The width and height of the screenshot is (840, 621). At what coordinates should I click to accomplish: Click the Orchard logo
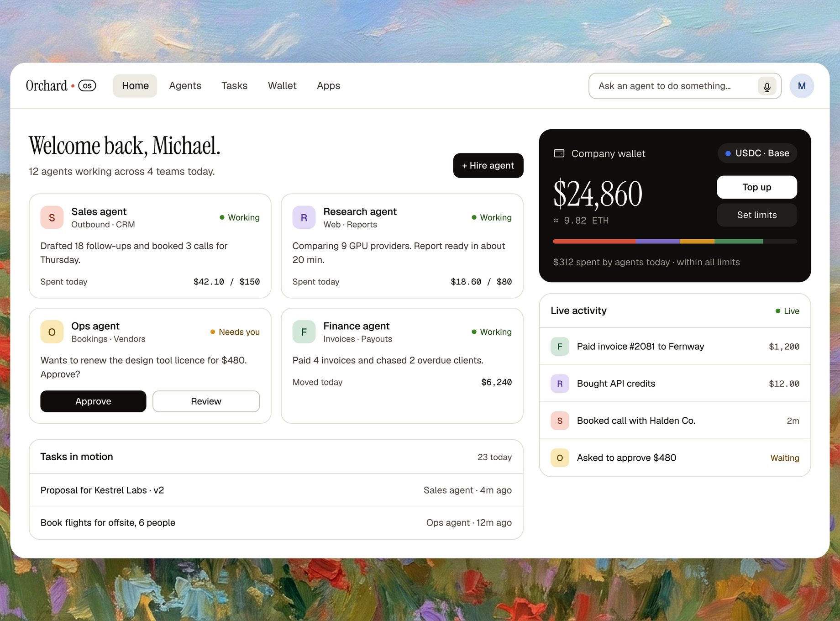47,86
